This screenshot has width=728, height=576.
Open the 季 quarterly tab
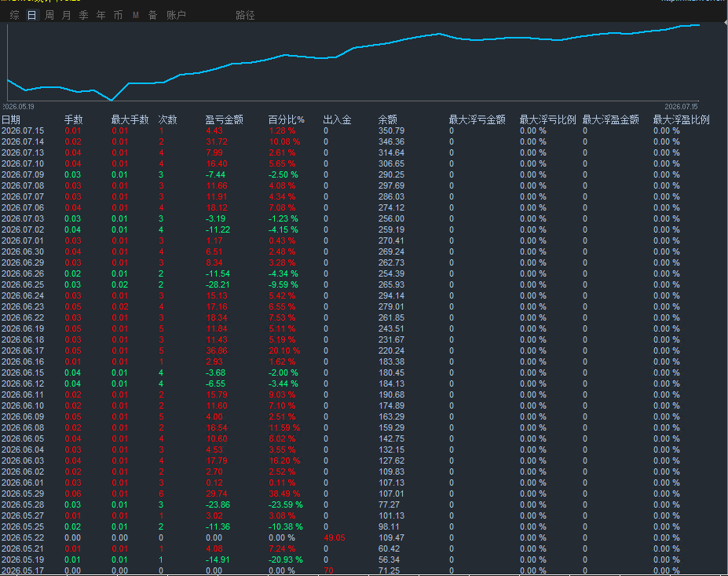click(x=83, y=16)
